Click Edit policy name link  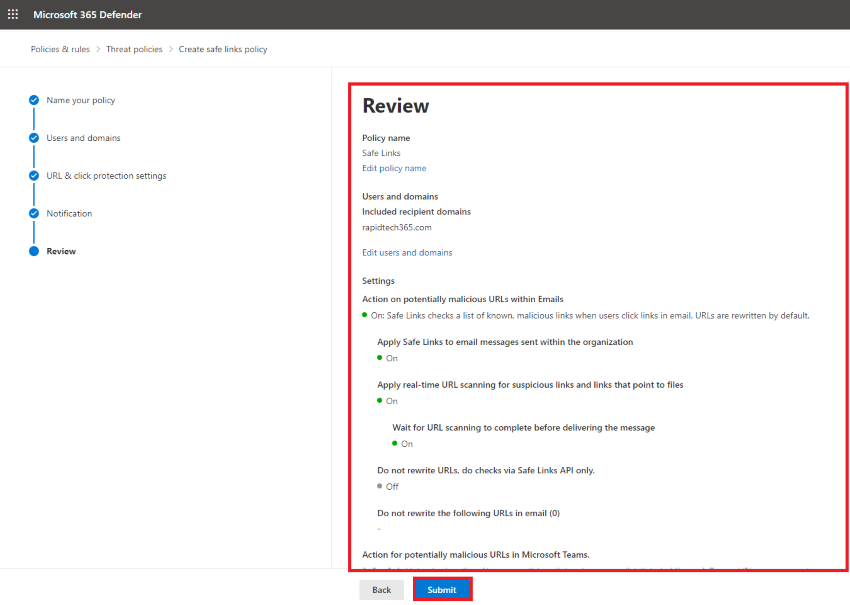[x=394, y=168]
